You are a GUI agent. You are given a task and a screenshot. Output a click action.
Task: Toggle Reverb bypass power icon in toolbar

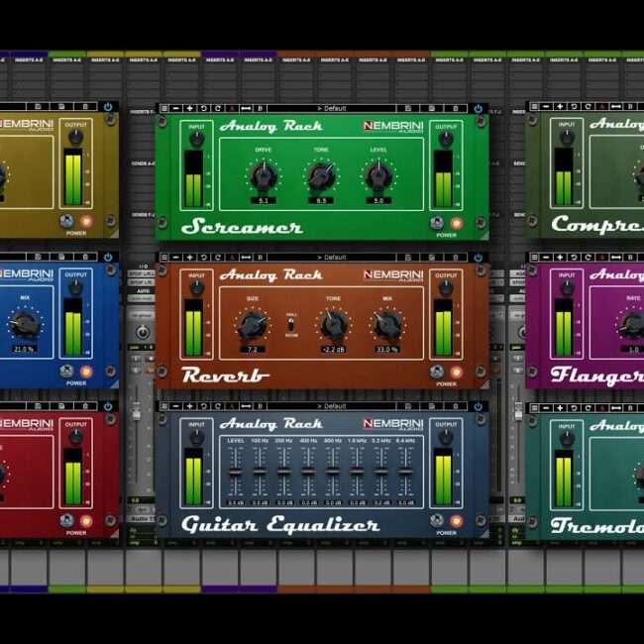(x=479, y=258)
